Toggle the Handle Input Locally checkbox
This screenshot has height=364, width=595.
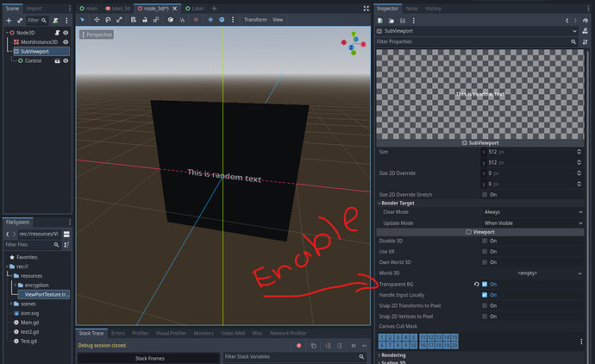(x=485, y=295)
